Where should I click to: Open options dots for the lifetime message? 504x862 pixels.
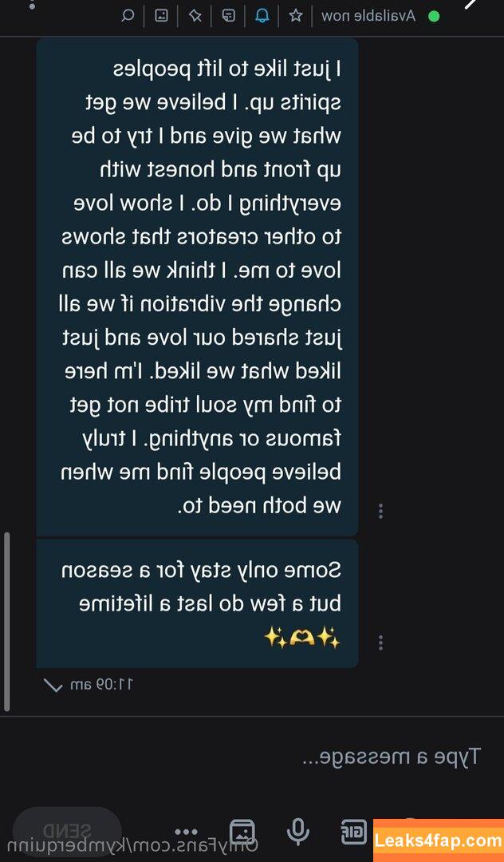click(380, 642)
